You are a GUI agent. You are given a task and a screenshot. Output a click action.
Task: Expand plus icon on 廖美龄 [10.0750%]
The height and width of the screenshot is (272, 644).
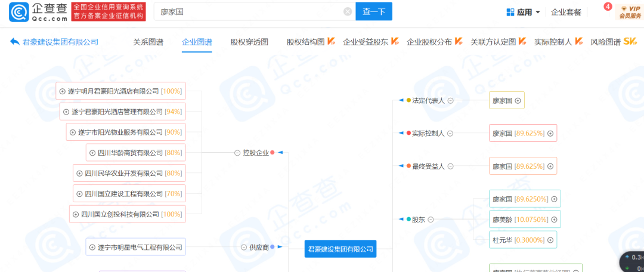[554, 220]
